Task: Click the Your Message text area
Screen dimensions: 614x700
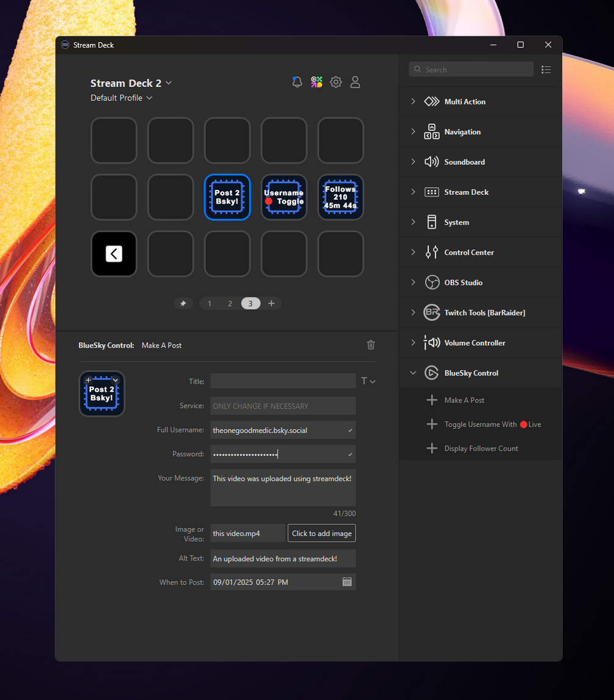Action: tap(283, 487)
